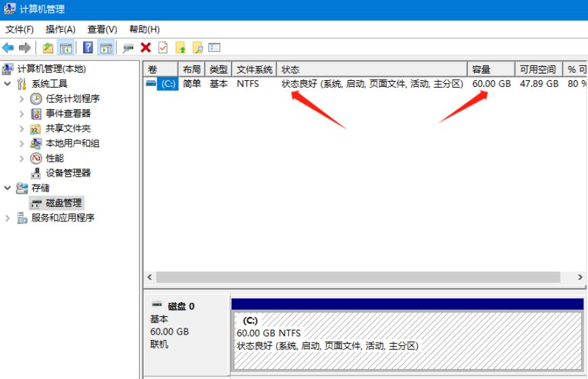Image resolution: width=588 pixels, height=379 pixels.
Task: Select the 磁盘 0 disk label
Action: [181, 306]
